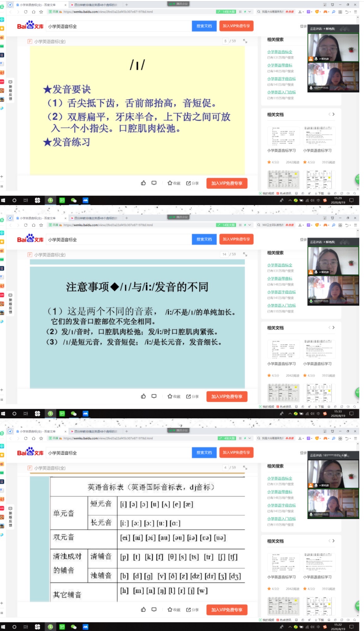The height and width of the screenshot is (631, 364).
Task: Click page scrollbar right of the 注意事项 slide window
Action: click(357, 316)
